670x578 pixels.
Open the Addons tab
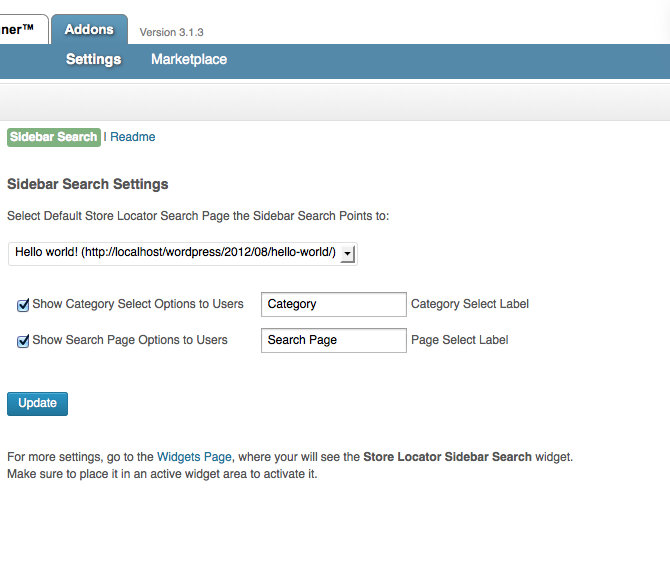click(89, 29)
